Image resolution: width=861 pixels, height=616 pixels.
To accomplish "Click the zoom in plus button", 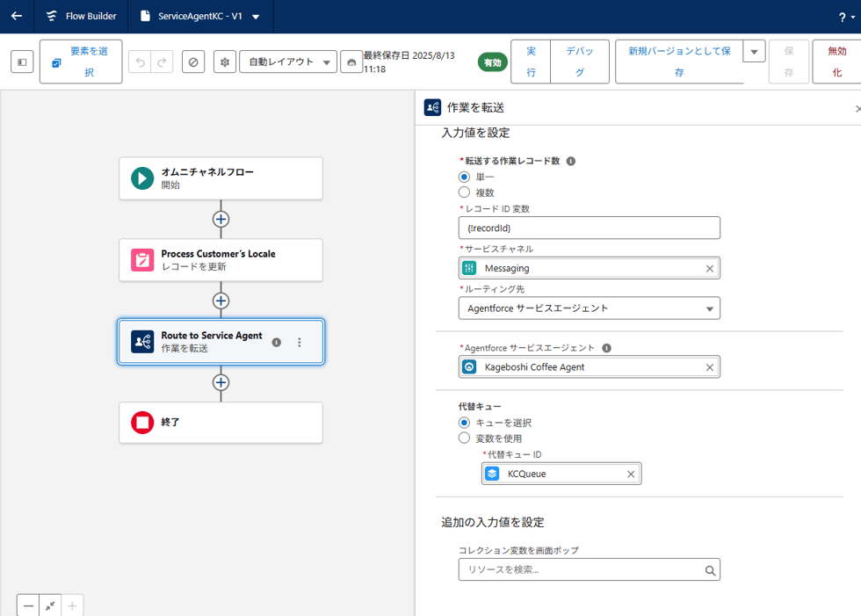I will [x=72, y=606].
